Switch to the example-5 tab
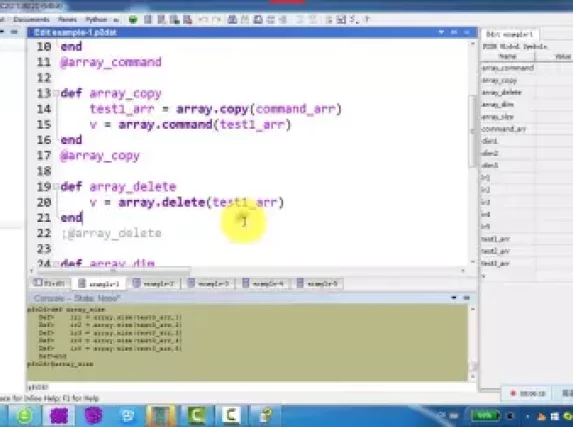 (x=319, y=284)
